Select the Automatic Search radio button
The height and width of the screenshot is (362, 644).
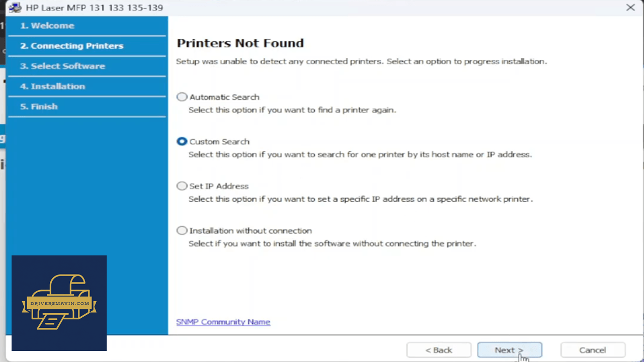pyautogui.click(x=182, y=97)
